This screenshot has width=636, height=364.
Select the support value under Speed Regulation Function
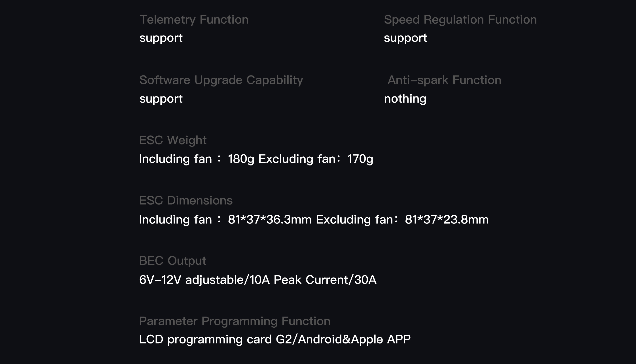click(x=405, y=38)
